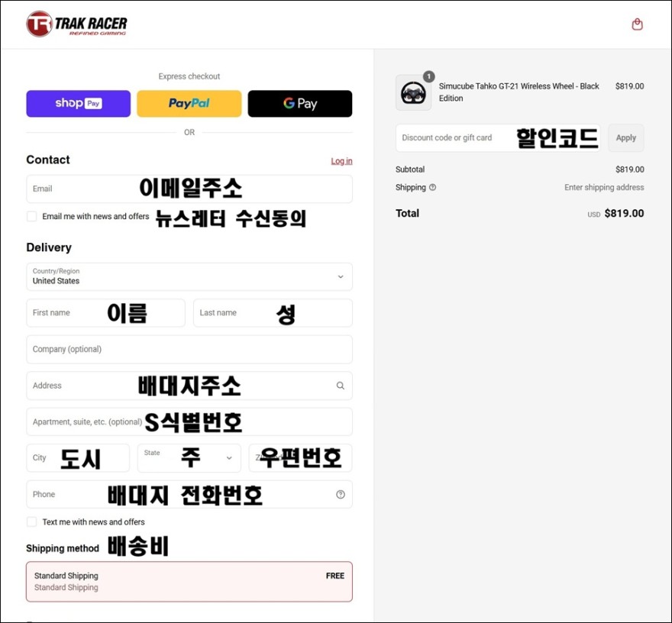The width and height of the screenshot is (672, 623).
Task: Open the shopping bag cart icon
Action: point(637,24)
